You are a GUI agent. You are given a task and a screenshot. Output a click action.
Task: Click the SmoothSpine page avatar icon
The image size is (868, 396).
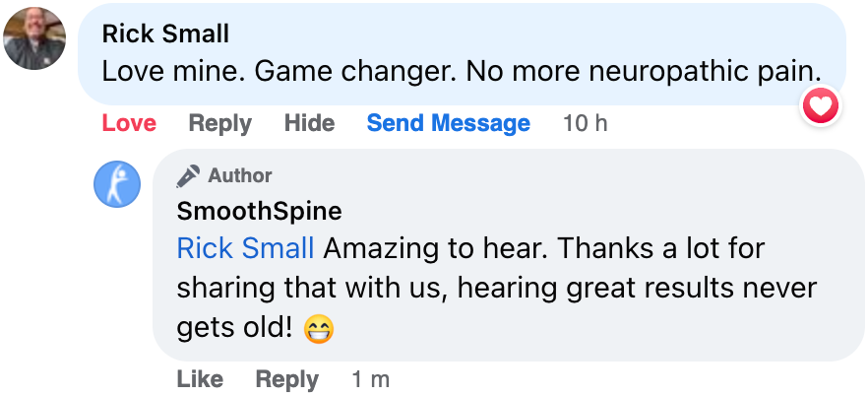click(117, 184)
